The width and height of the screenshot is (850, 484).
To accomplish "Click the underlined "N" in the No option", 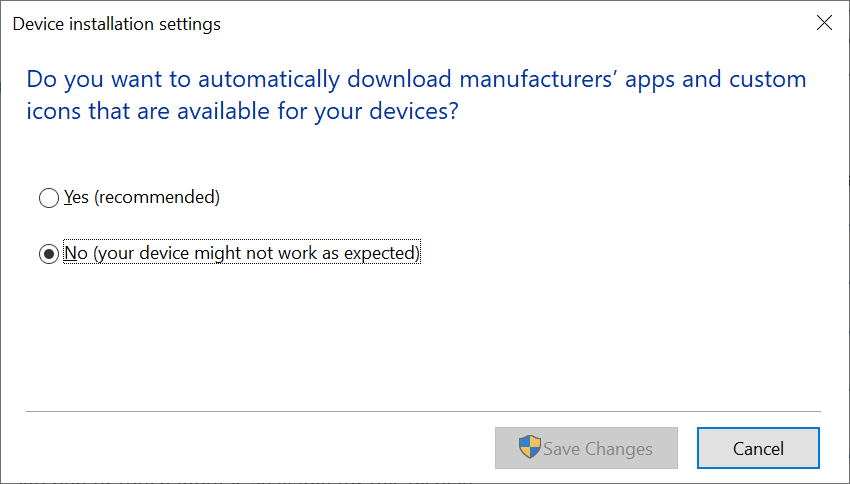I will tap(70, 253).
